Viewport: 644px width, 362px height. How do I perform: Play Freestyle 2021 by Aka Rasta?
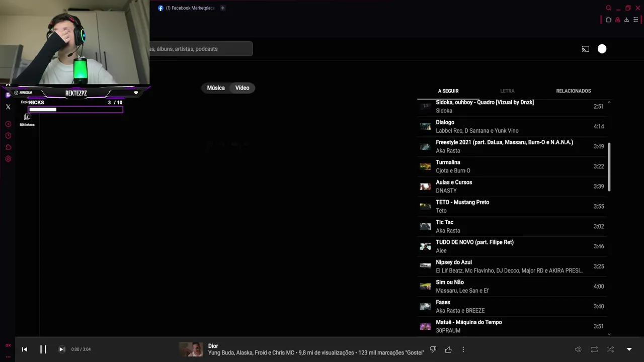512,147
